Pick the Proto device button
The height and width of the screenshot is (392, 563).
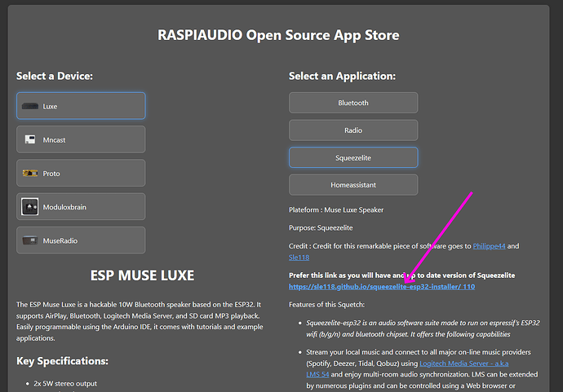point(81,173)
